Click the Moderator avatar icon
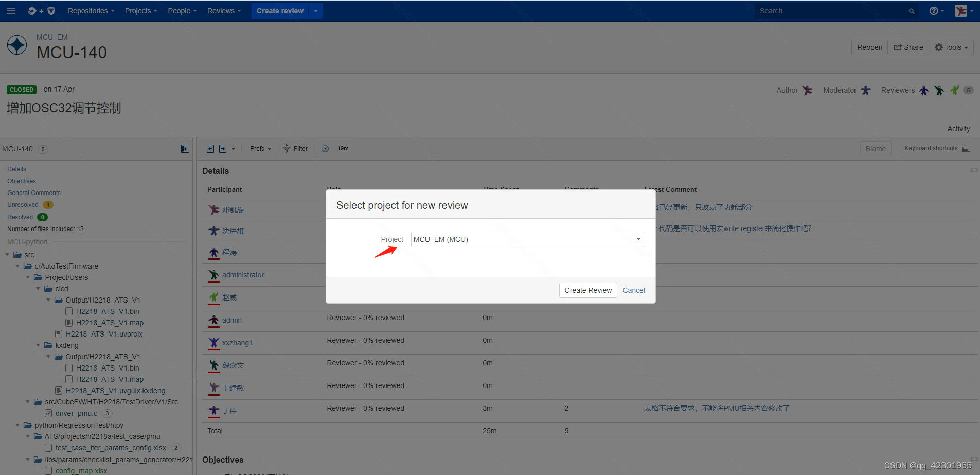 [x=866, y=90]
